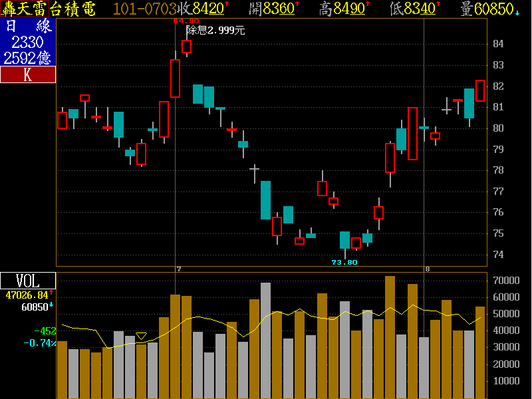This screenshot has height=399, width=532.
Task: Click the stock code 2330
Action: [x=28, y=42]
